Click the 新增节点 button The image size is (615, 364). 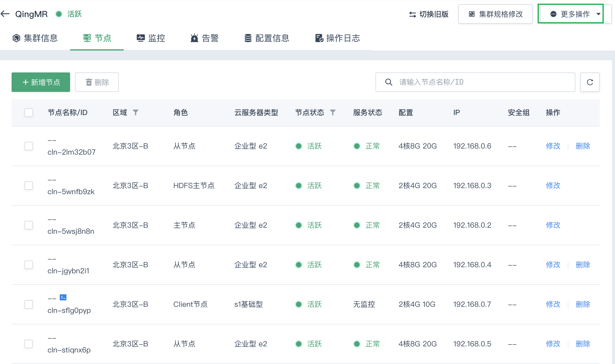(41, 82)
